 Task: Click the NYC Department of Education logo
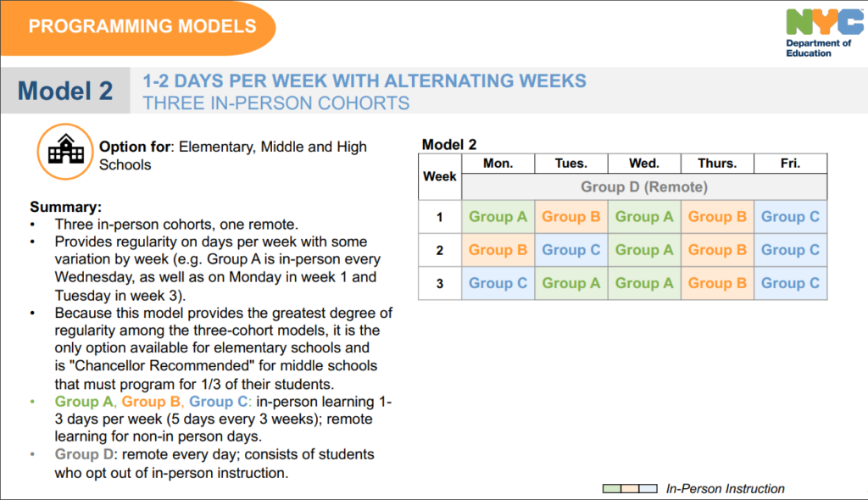[x=819, y=33]
